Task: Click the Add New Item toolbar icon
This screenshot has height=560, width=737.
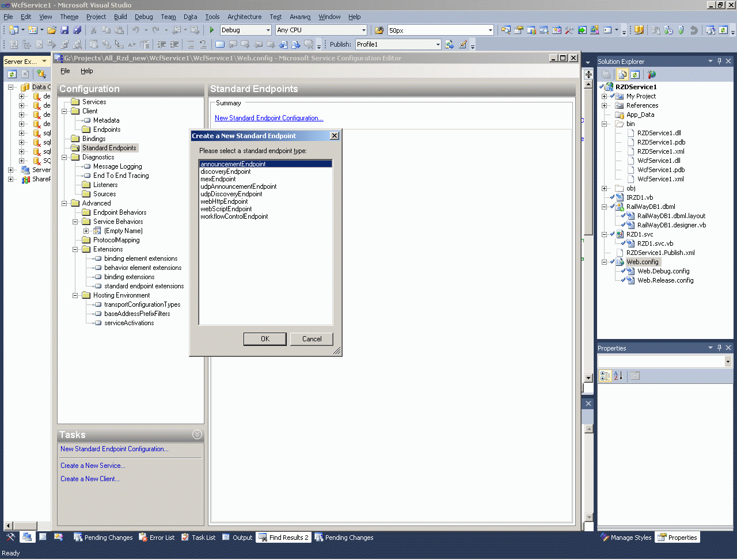Action: 33,30
